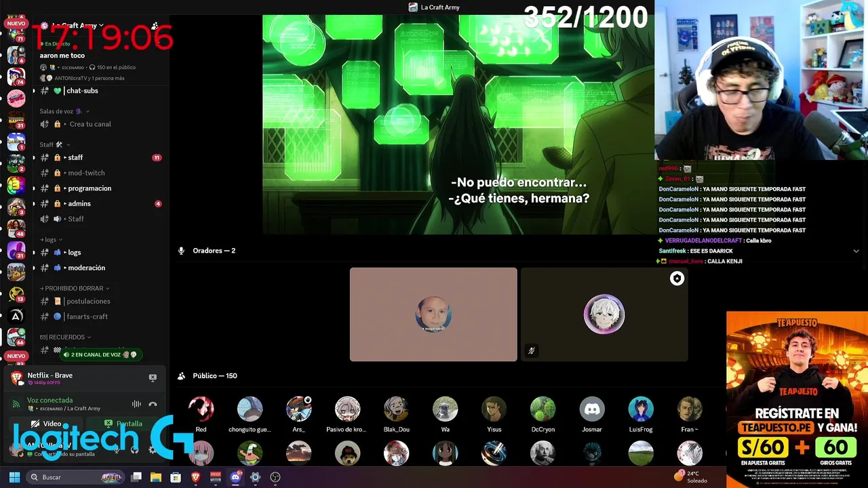Screen dimensions: 868x488
Task: Collapse Staff category
Action: (55, 144)
